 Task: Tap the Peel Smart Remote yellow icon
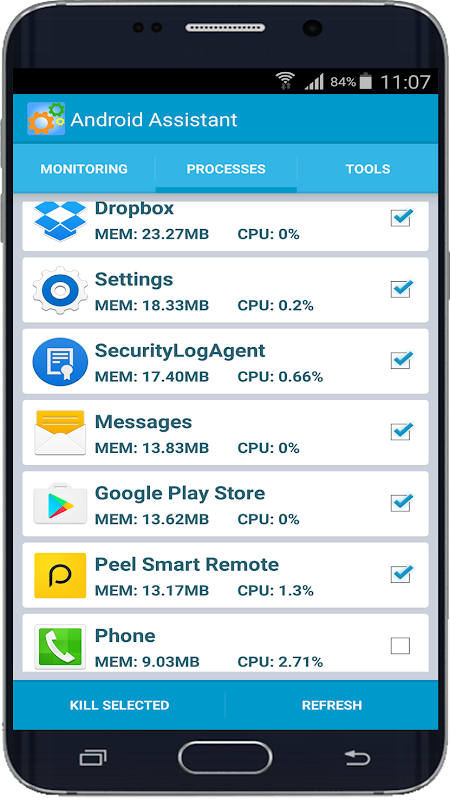pyautogui.click(x=60, y=575)
